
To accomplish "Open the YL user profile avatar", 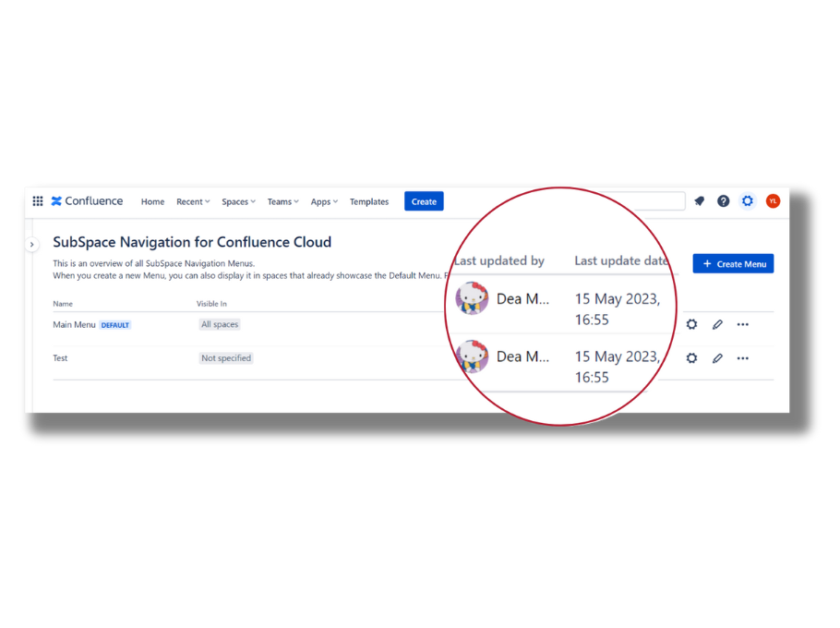I will point(773,201).
